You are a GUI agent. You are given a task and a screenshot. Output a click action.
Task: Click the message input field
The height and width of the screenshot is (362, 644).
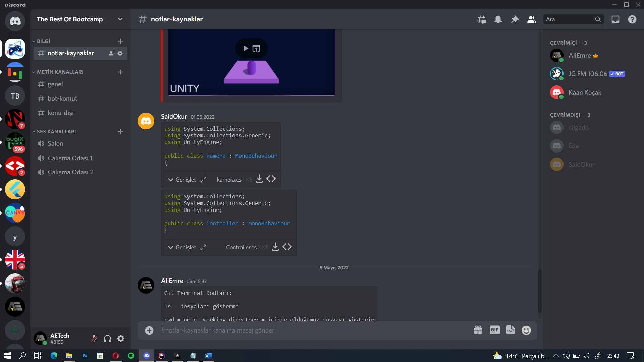302,330
